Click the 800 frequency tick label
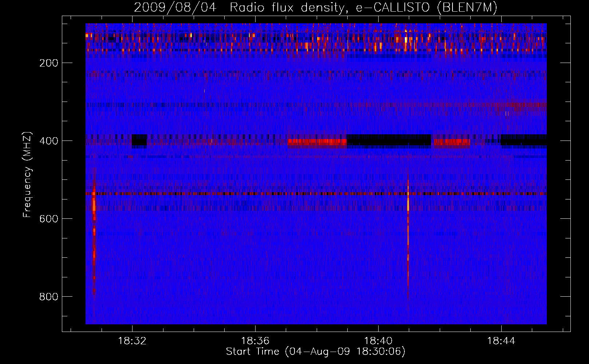Viewport: 589px width, 364px height. [x=49, y=297]
